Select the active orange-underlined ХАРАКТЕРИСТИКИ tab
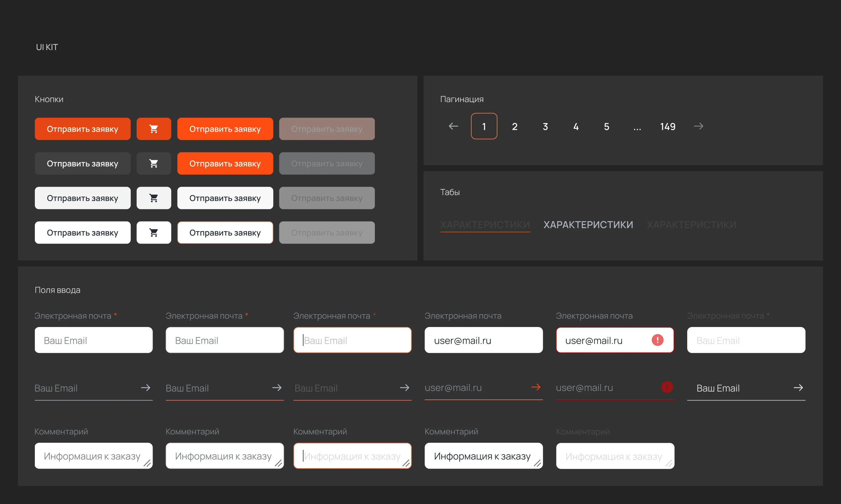841x504 pixels. tap(485, 224)
